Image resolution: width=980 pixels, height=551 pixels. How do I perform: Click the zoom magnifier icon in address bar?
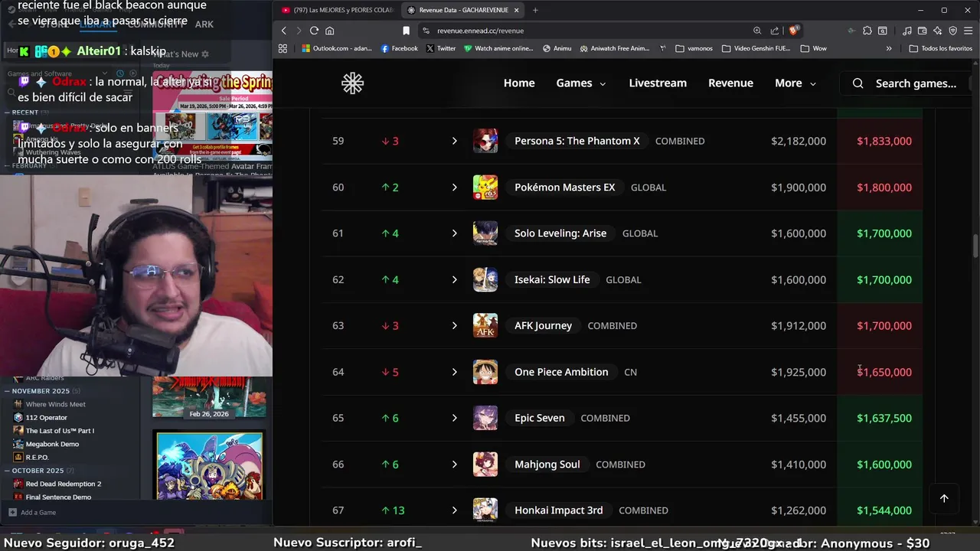[x=757, y=31]
